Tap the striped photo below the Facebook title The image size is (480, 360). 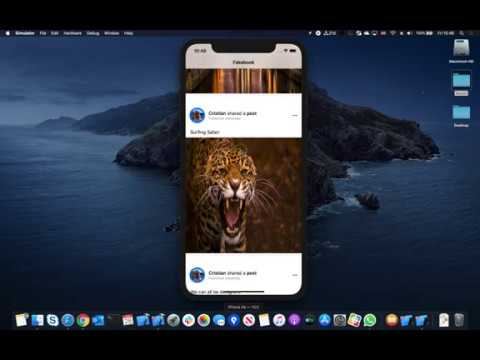(244, 81)
